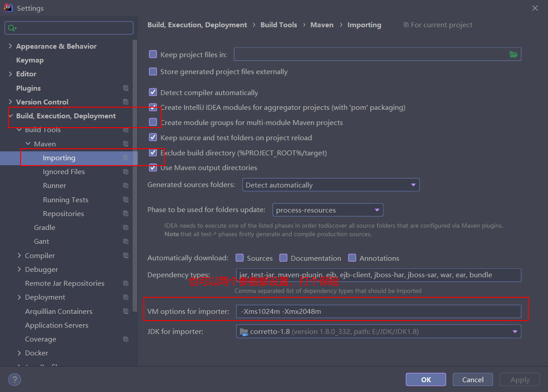The width and height of the screenshot is (548, 392).
Task: Toggle Store generated project files externally
Action: pyautogui.click(x=153, y=71)
